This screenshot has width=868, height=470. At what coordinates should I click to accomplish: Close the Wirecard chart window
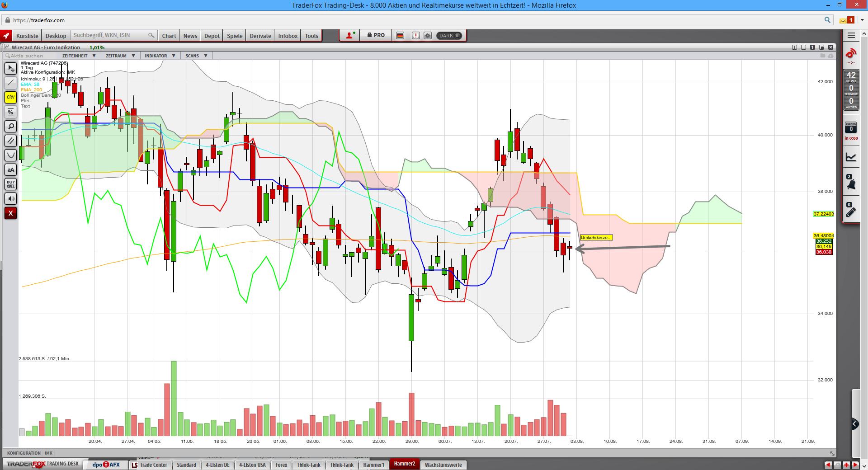tap(830, 47)
